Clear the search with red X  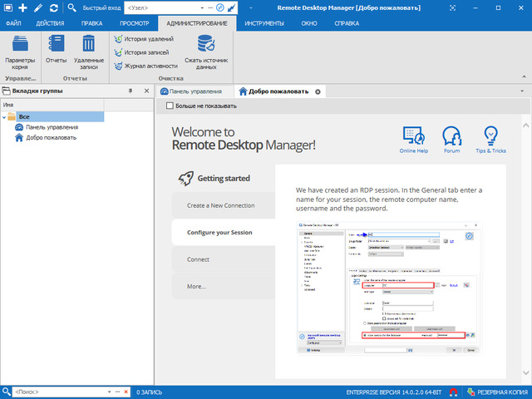click(126, 392)
